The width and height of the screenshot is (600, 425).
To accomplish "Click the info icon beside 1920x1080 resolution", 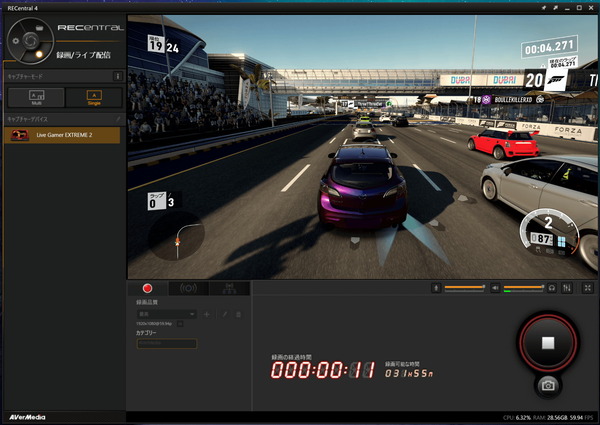I will (180, 324).
